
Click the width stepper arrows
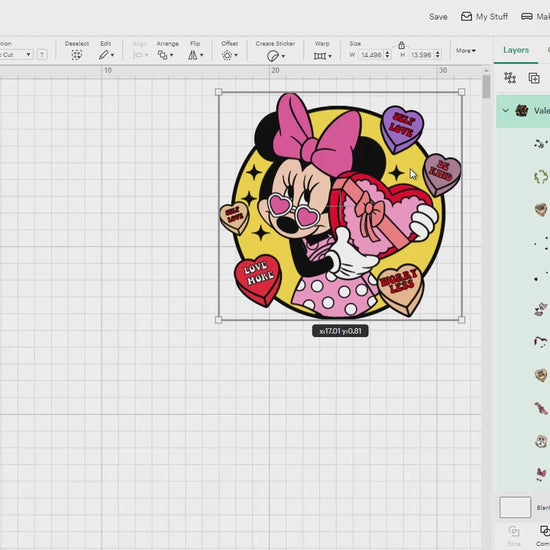point(387,55)
